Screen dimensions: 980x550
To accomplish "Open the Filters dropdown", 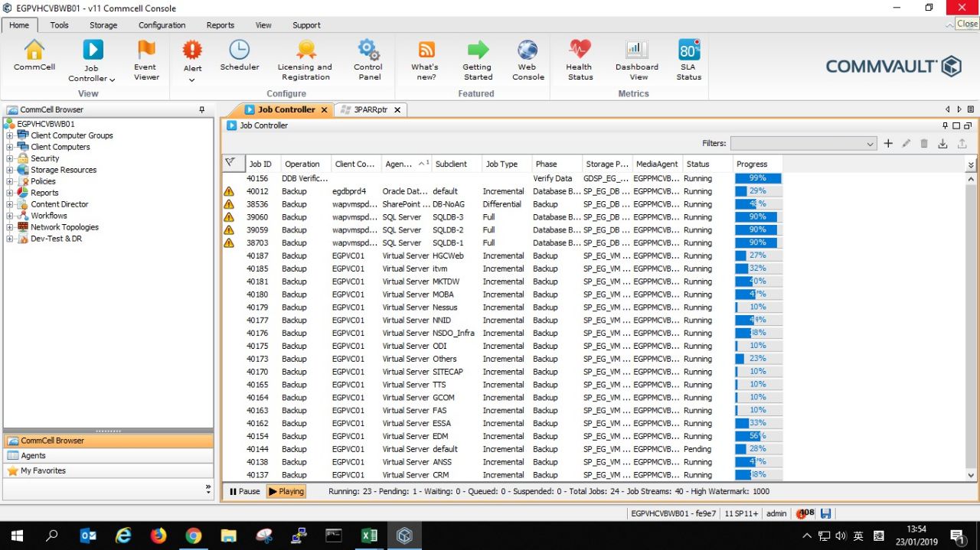I will click(803, 143).
